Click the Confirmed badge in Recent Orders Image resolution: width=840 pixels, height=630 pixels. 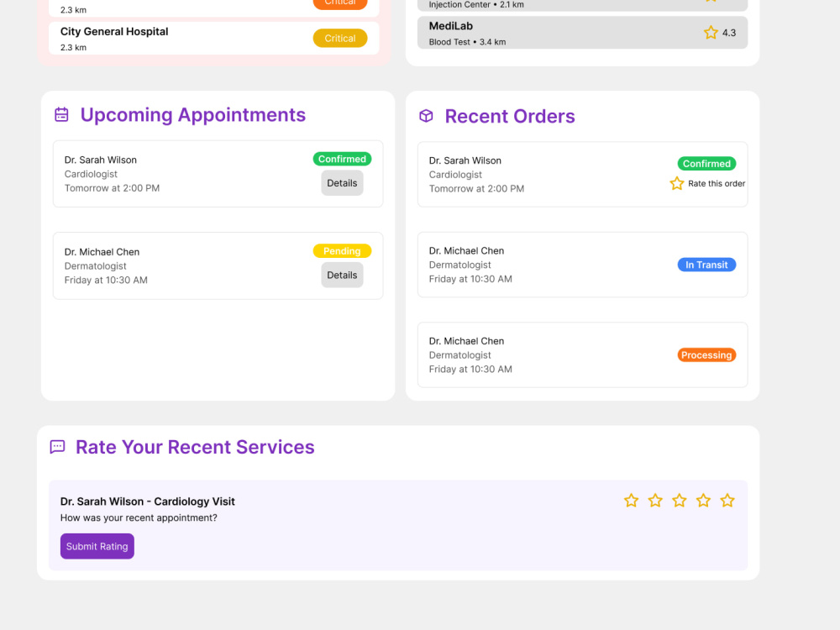pyautogui.click(x=706, y=164)
